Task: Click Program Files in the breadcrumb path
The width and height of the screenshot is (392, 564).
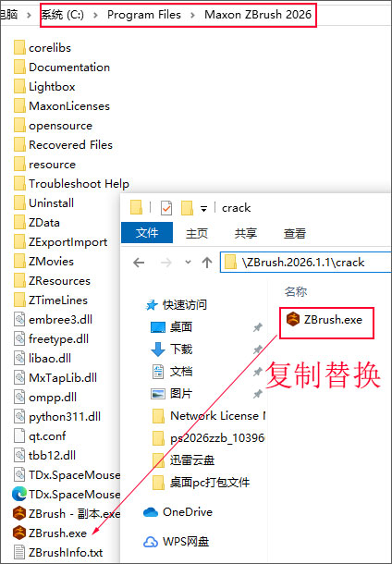Action: coord(144,15)
